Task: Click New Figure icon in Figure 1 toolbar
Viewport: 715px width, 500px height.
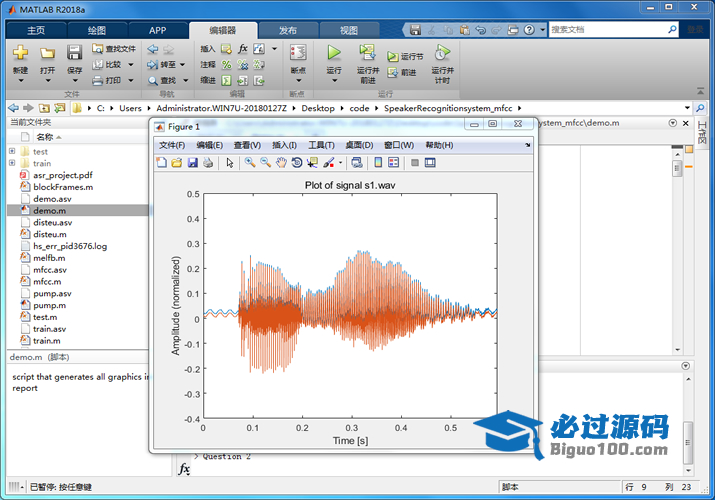Action: click(161, 163)
